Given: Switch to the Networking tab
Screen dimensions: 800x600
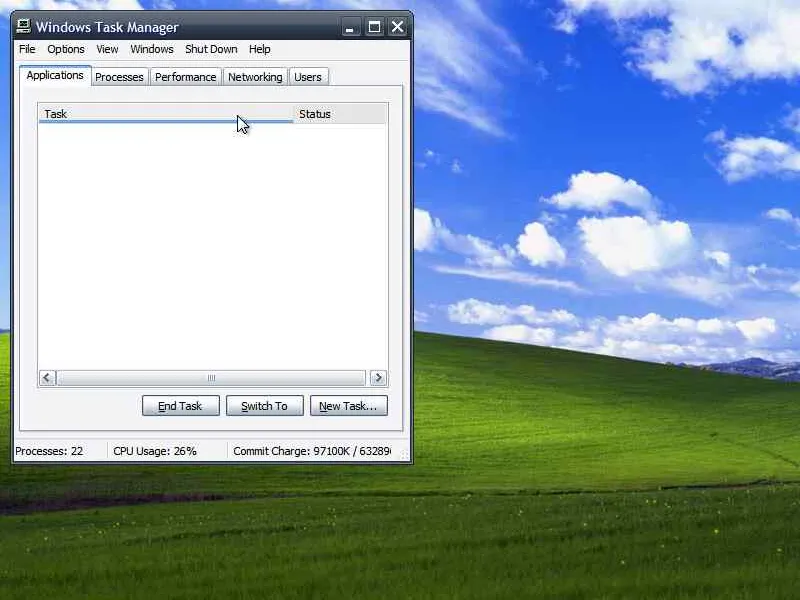Looking at the screenshot, I should 255,77.
